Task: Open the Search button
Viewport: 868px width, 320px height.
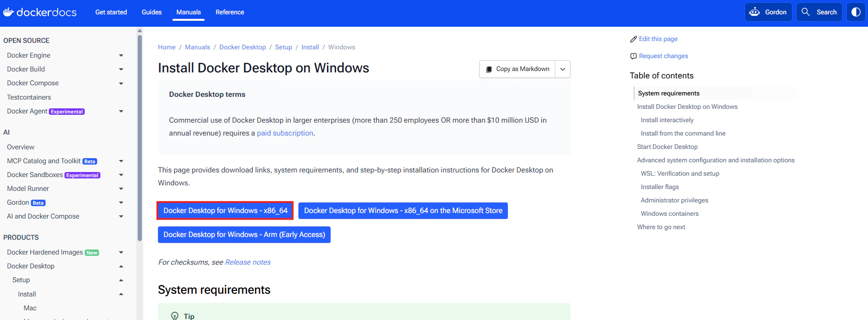Action: pyautogui.click(x=819, y=12)
